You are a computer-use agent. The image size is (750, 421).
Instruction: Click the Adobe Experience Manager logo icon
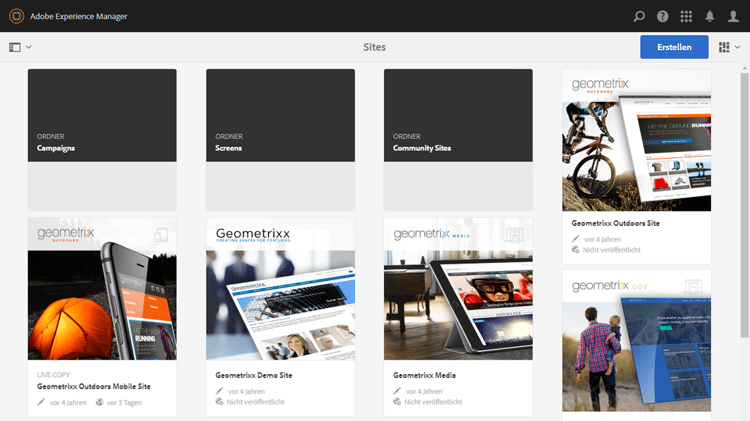pyautogui.click(x=16, y=16)
